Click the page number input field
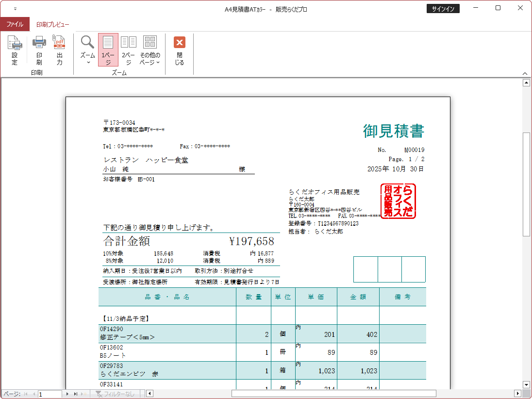Image resolution: width=532 pixels, height=399 pixels. (x=50, y=394)
